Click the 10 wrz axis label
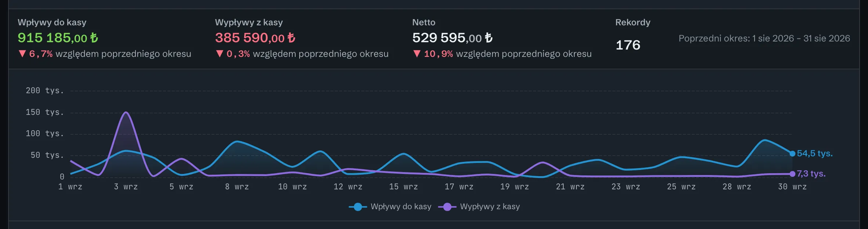 pyautogui.click(x=292, y=187)
